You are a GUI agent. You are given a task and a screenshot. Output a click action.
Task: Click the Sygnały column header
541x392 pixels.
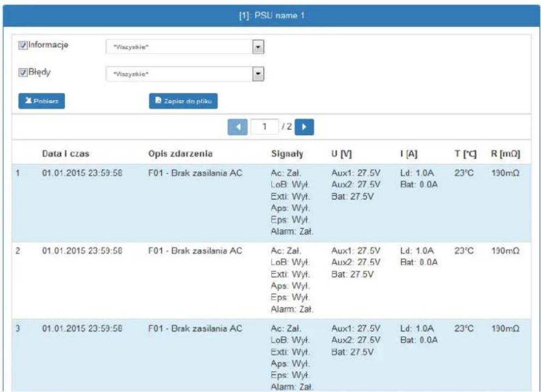287,154
